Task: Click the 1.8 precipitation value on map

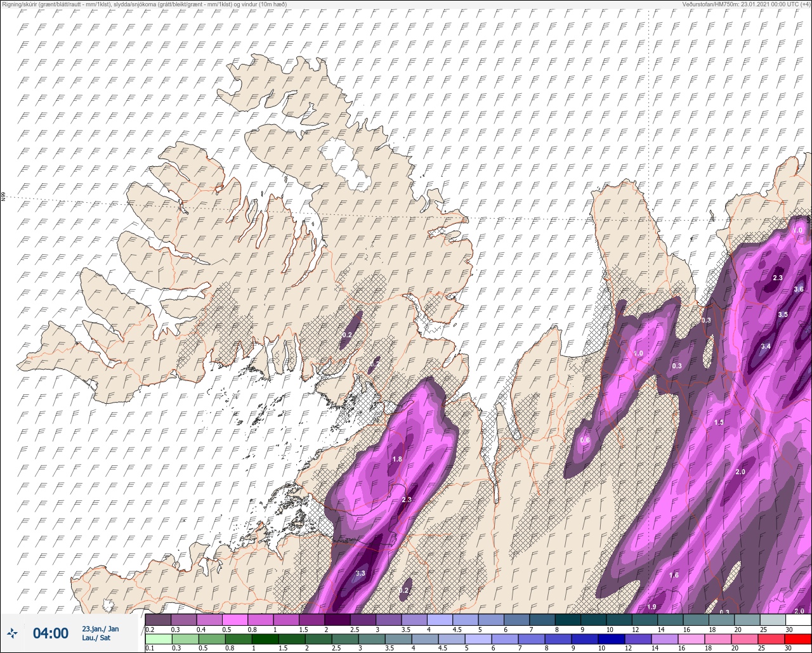Action: [x=398, y=460]
